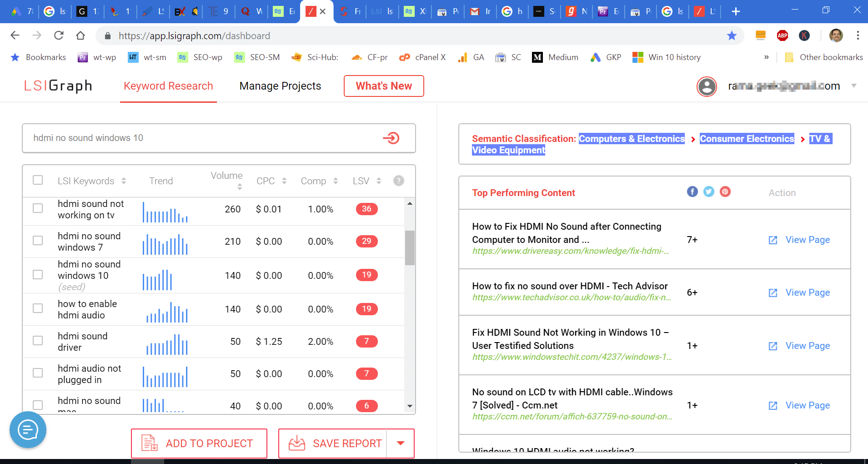Open Manage Projects tab
The height and width of the screenshot is (464, 868).
[x=280, y=86]
